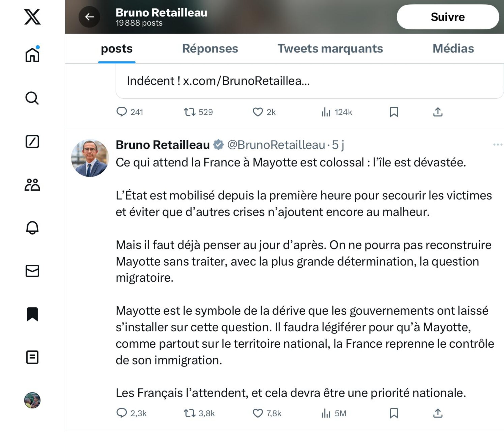
Task: Switch to the Tweets marquants tab
Action: point(330,49)
